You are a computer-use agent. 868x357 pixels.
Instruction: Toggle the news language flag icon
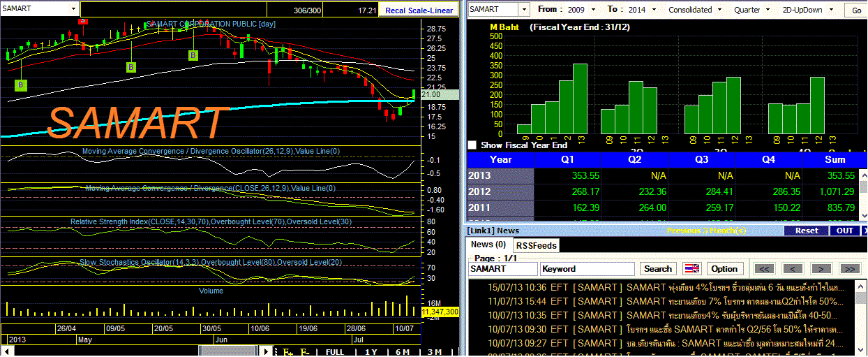coord(692,269)
